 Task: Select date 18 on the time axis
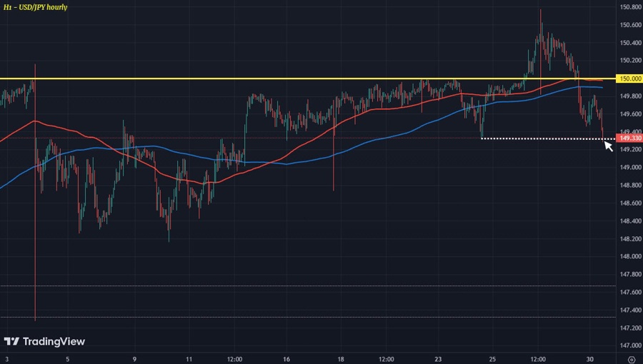(341, 359)
